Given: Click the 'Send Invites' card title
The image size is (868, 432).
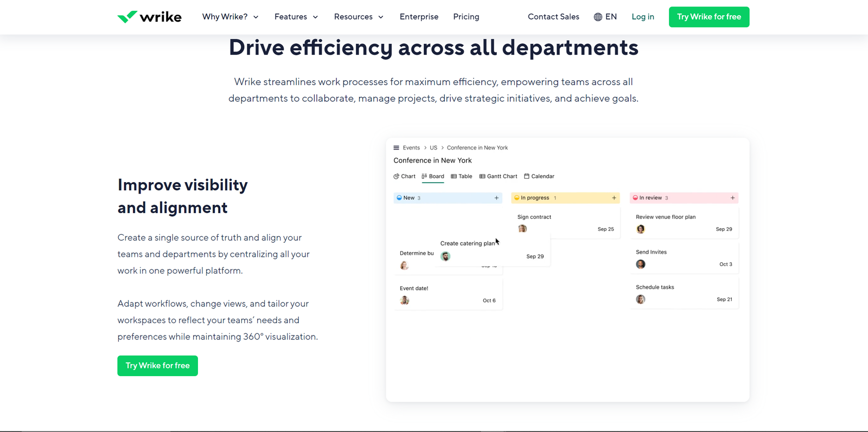Looking at the screenshot, I should pos(651,252).
